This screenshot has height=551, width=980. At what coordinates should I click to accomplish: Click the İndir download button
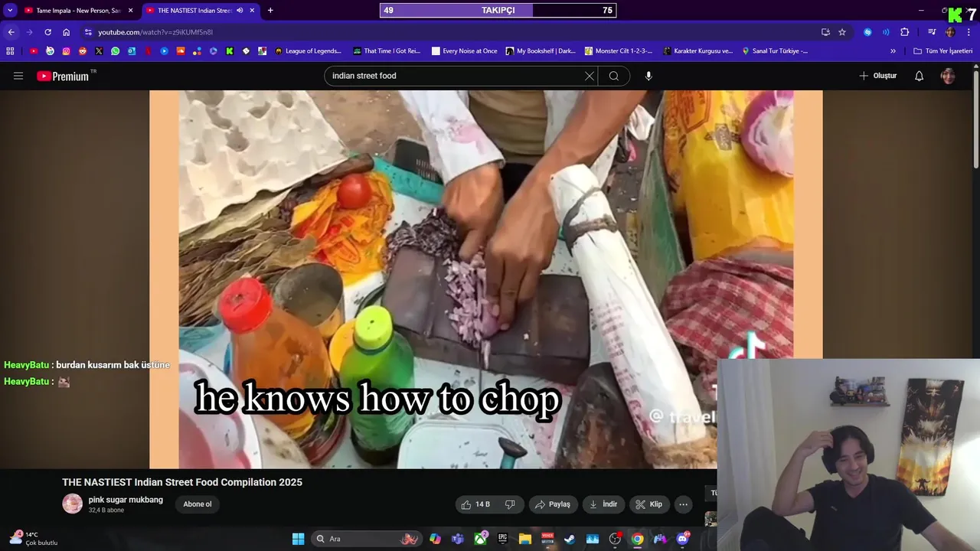tap(604, 504)
